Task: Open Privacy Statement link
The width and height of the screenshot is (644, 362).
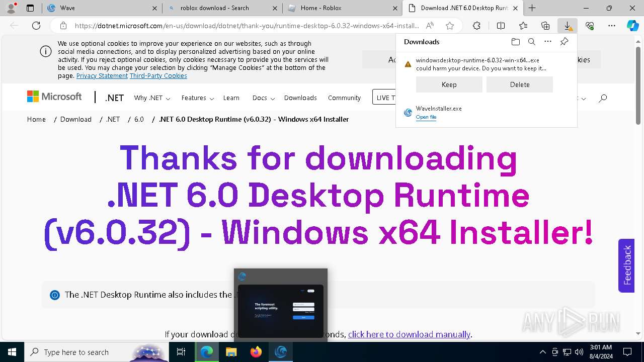Action: tap(102, 76)
